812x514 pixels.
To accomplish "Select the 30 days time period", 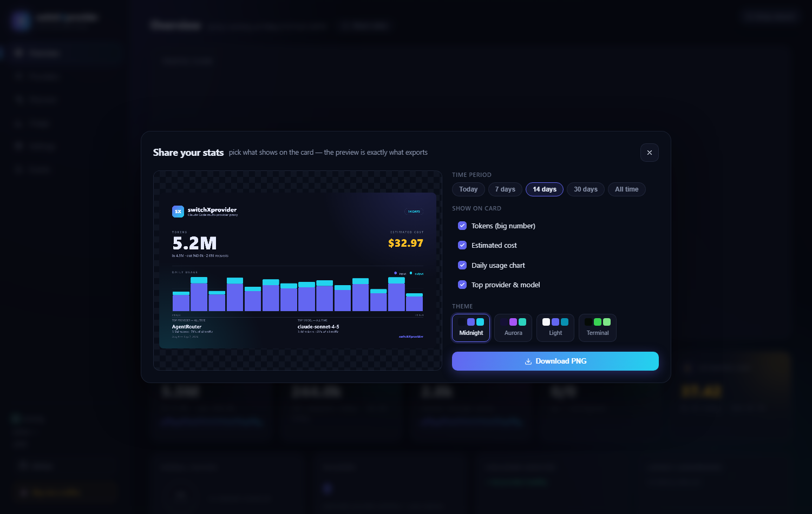I will (x=586, y=189).
